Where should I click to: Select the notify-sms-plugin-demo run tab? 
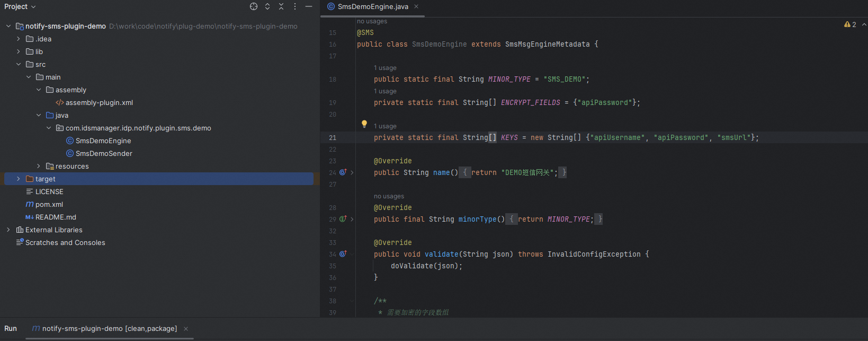[109, 329]
